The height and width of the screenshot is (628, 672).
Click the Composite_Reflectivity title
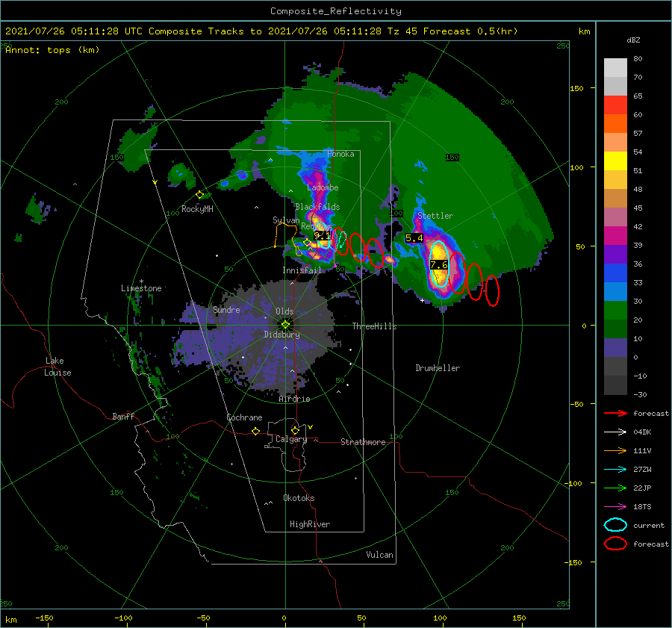coord(336,11)
